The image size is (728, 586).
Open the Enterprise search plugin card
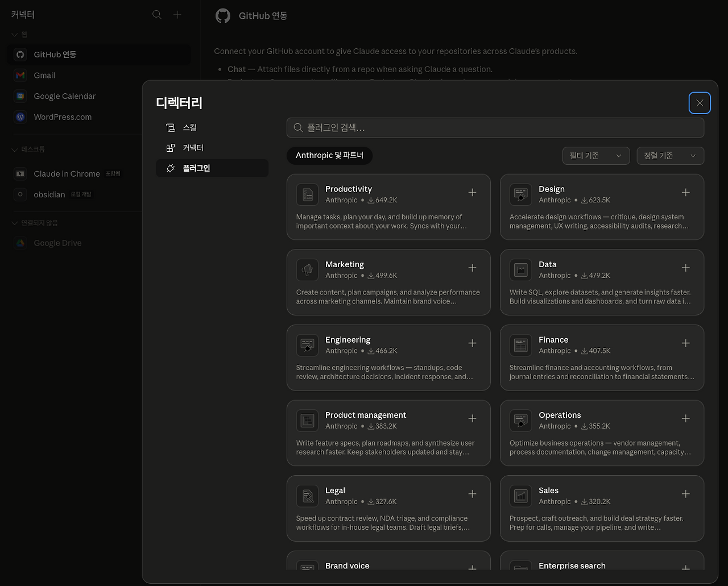[602, 560]
